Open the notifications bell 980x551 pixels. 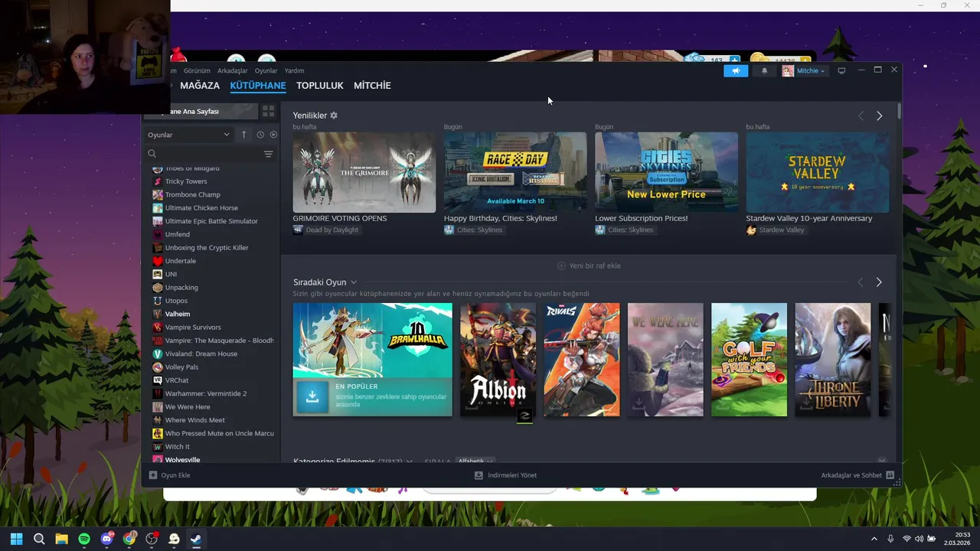[764, 70]
